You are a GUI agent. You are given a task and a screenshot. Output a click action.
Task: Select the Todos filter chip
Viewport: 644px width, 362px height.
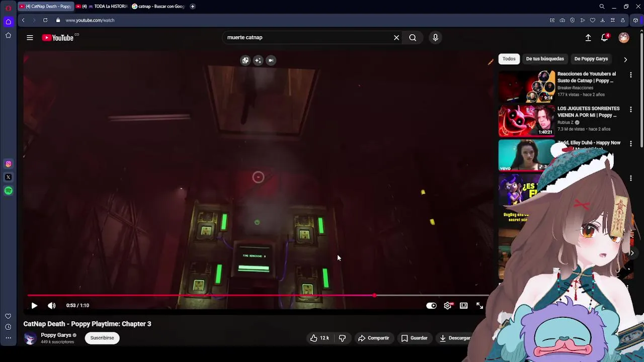[509, 59]
